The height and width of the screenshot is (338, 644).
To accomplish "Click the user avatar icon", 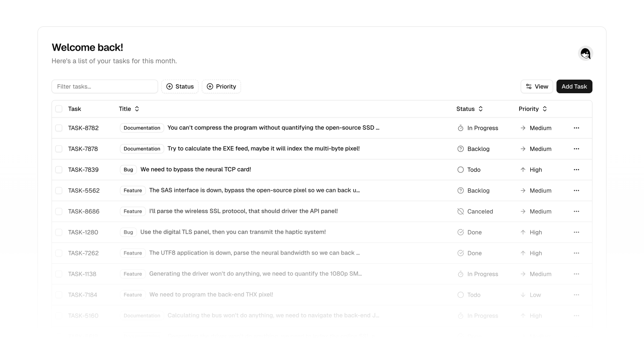I will (x=585, y=53).
